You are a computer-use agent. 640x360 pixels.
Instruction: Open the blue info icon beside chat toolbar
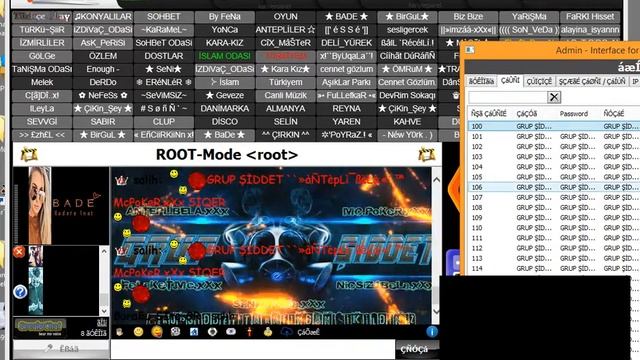click(432, 332)
